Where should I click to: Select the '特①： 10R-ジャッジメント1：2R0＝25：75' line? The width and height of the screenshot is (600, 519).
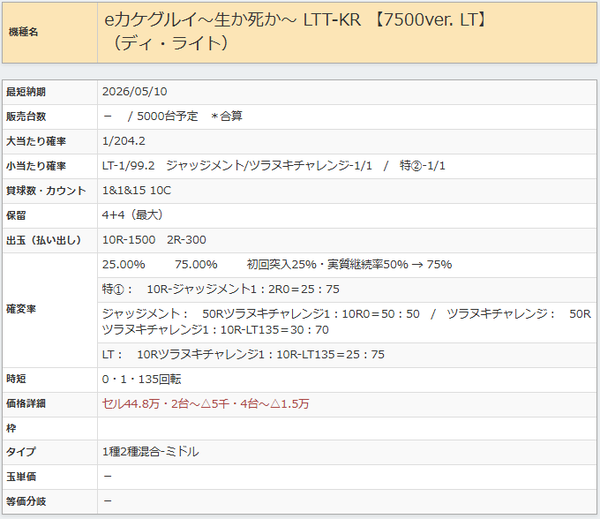pyautogui.click(x=221, y=289)
